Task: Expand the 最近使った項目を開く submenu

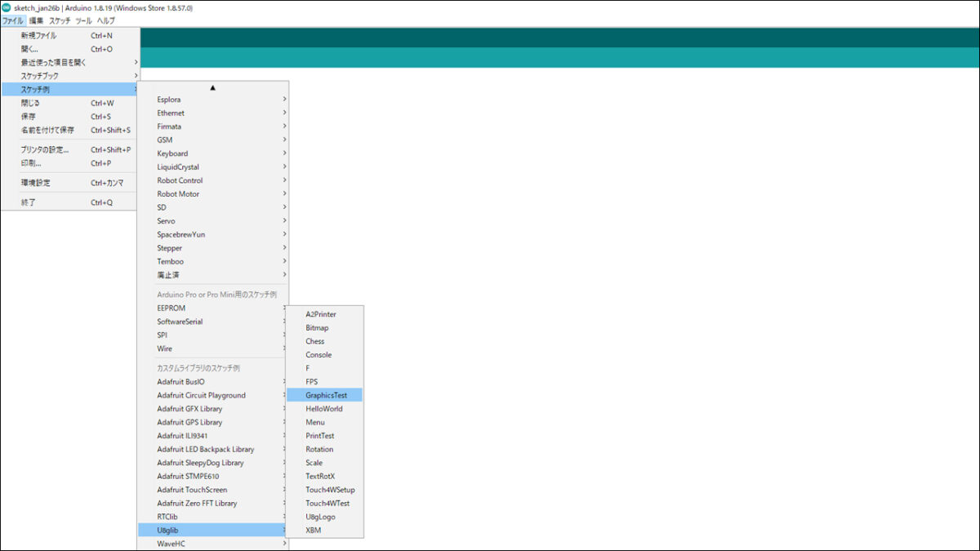Action: click(54, 62)
